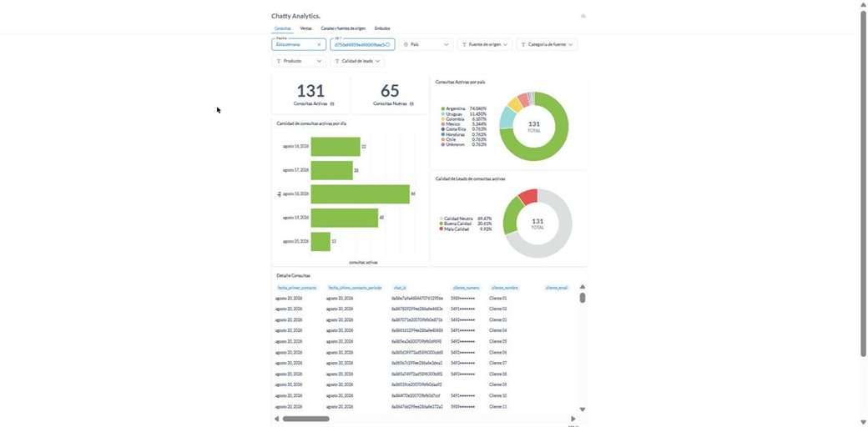This screenshot has width=868, height=427.
Task: Expand the Categoría de fuente dropdown
Action: click(x=547, y=44)
